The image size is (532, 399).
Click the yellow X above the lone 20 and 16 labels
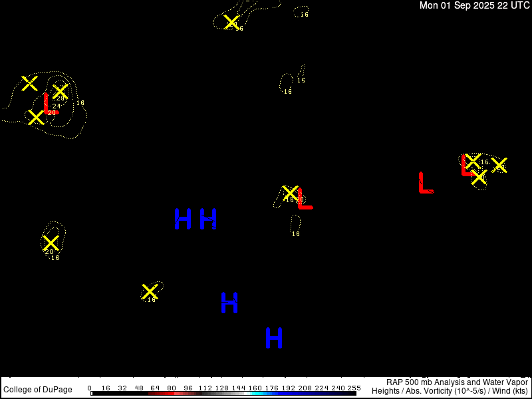point(51,243)
